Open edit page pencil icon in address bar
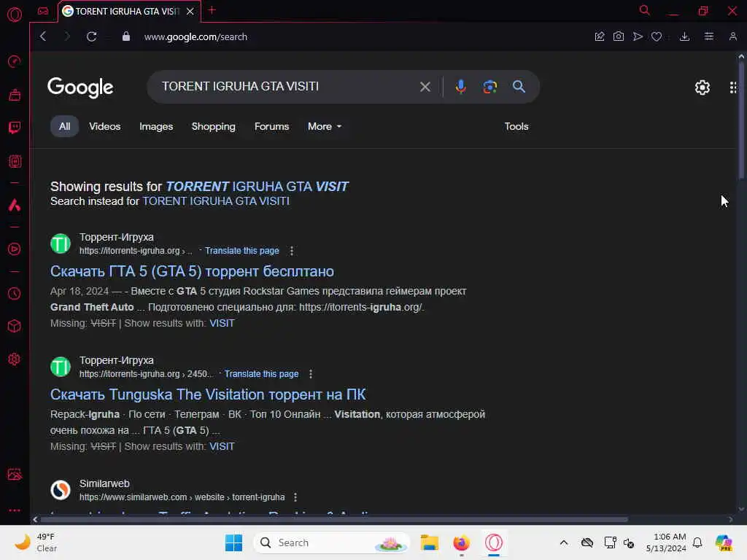The width and height of the screenshot is (747, 560). point(600,36)
